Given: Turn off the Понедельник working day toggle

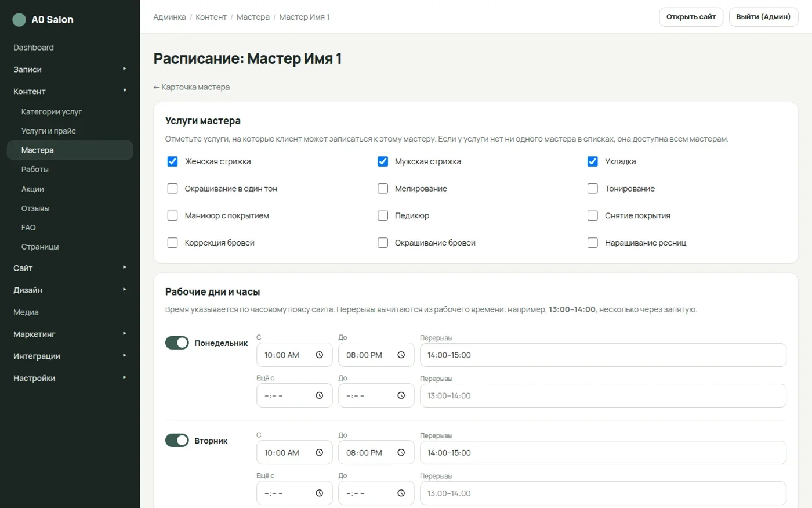Looking at the screenshot, I should (x=177, y=343).
